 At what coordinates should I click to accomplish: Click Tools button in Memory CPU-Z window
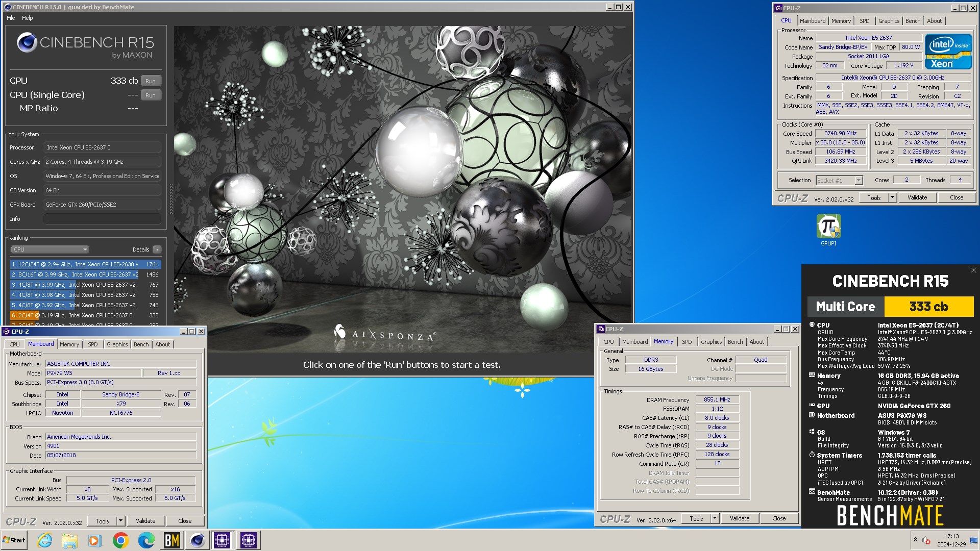click(696, 518)
